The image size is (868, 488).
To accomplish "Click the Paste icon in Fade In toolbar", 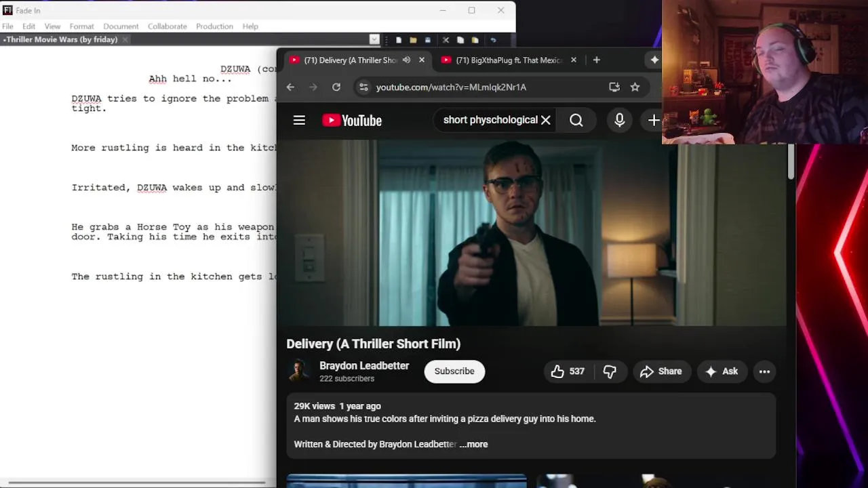I will pyautogui.click(x=475, y=40).
